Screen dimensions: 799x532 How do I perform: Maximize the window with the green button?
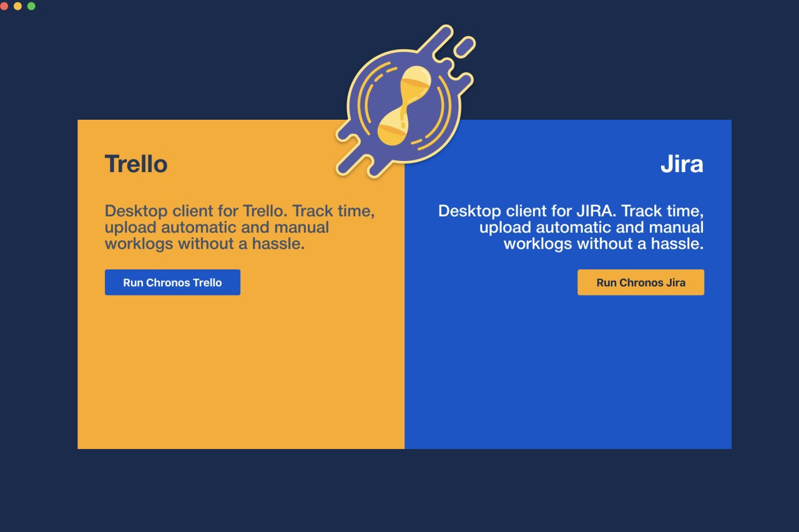coord(31,6)
